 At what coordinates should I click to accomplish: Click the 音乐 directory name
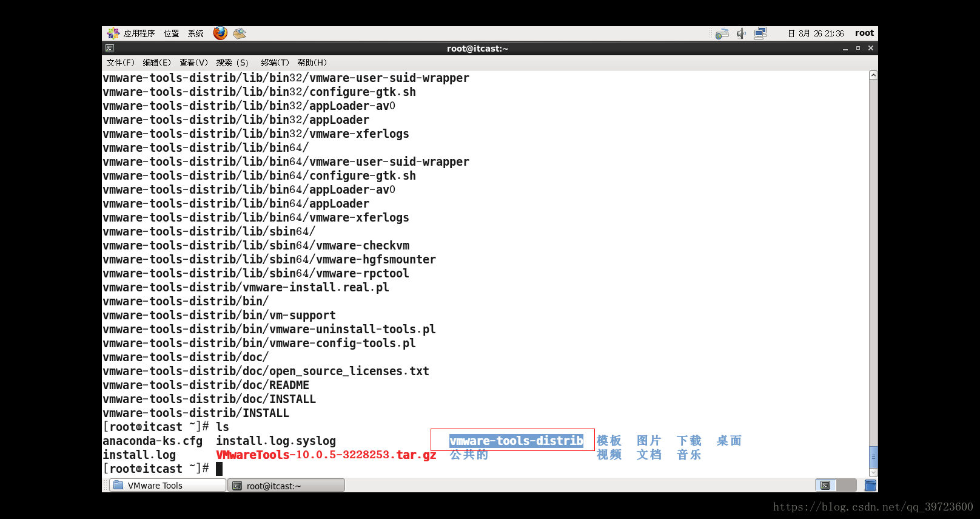coord(689,455)
